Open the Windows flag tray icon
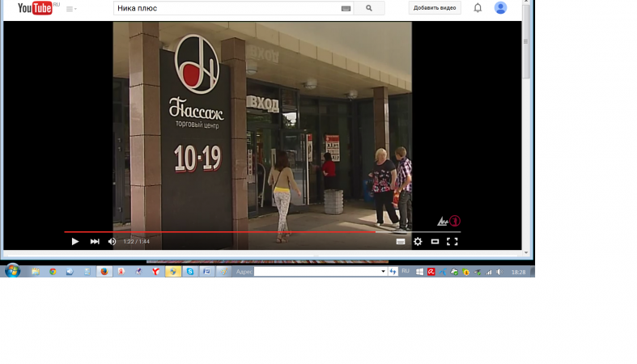 pos(419,272)
